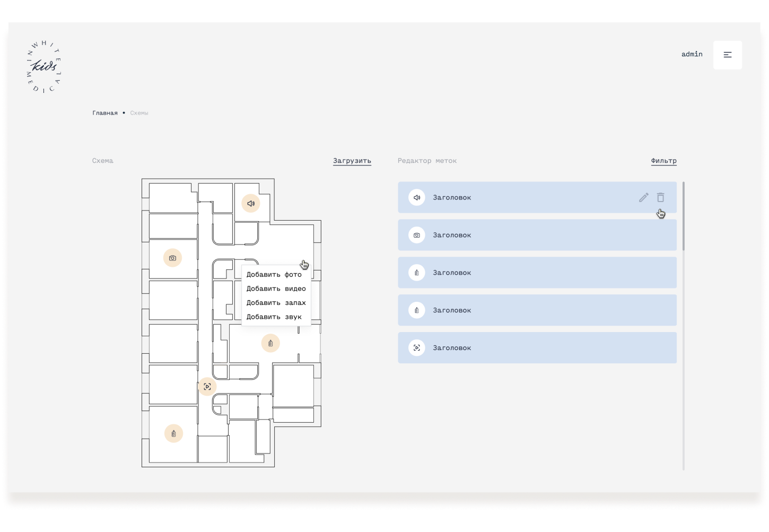Click the camera icon in the label list
769x532 pixels.
[x=416, y=235]
